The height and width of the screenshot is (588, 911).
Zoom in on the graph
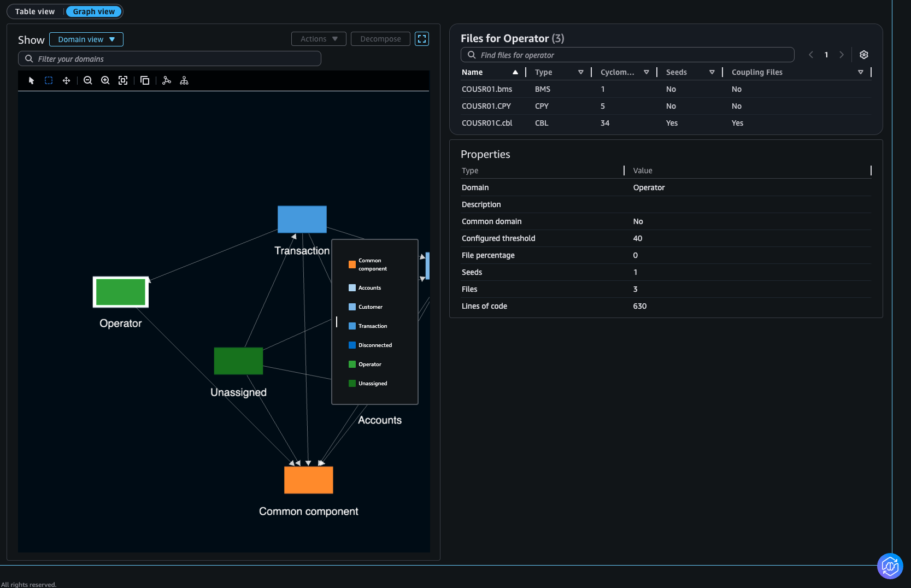click(x=105, y=81)
